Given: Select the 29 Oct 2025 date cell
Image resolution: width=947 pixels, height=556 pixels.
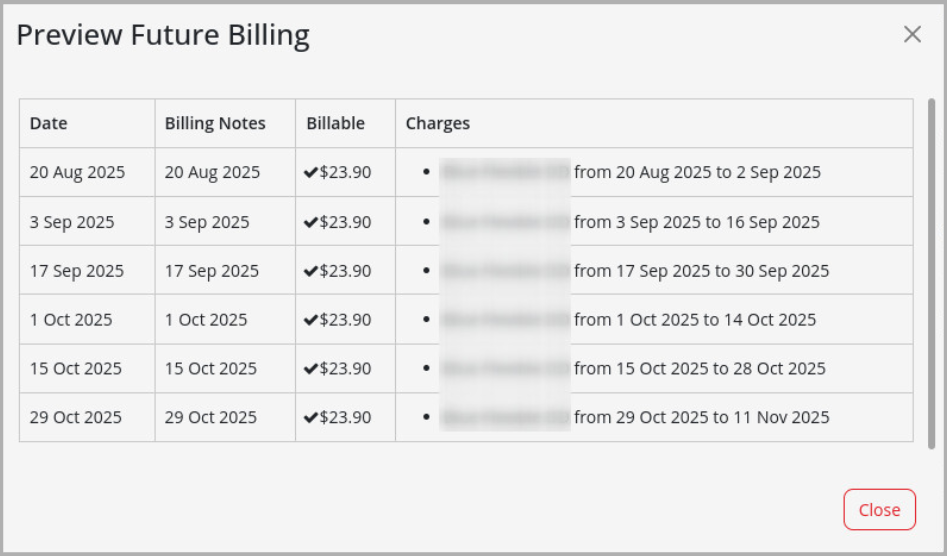Looking at the screenshot, I should coord(76,418).
